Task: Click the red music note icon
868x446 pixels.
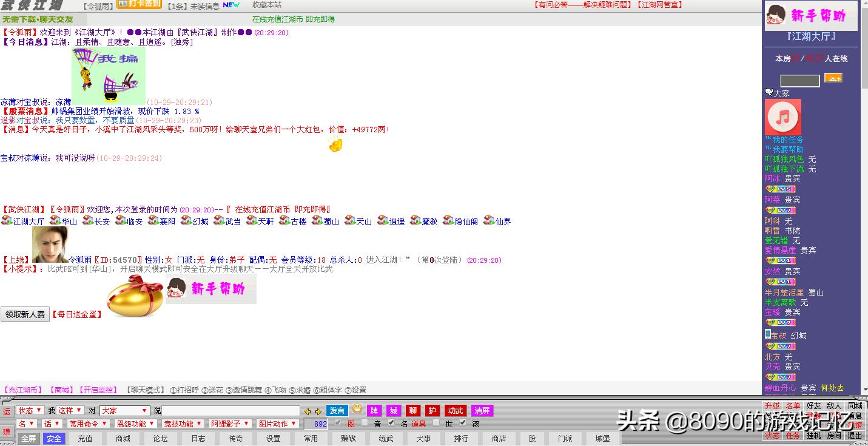Action: click(782, 117)
